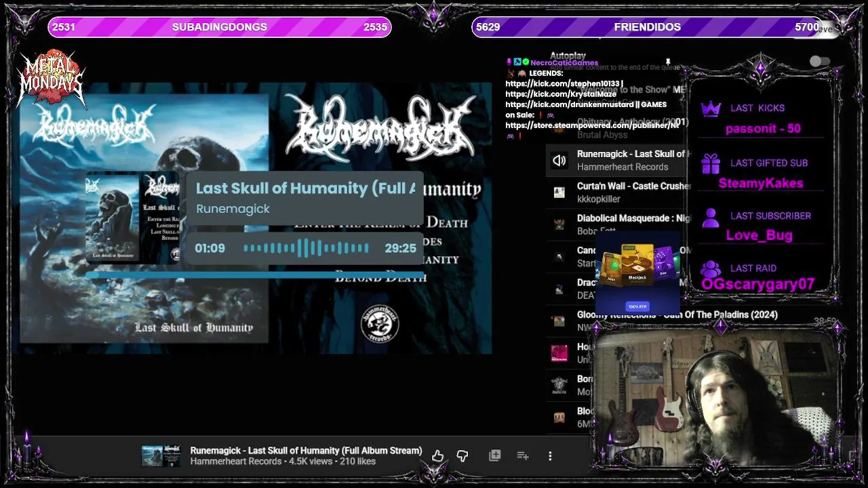The image size is (868, 488).
Task: Toggle the Autoplay switch
Action: (x=820, y=61)
